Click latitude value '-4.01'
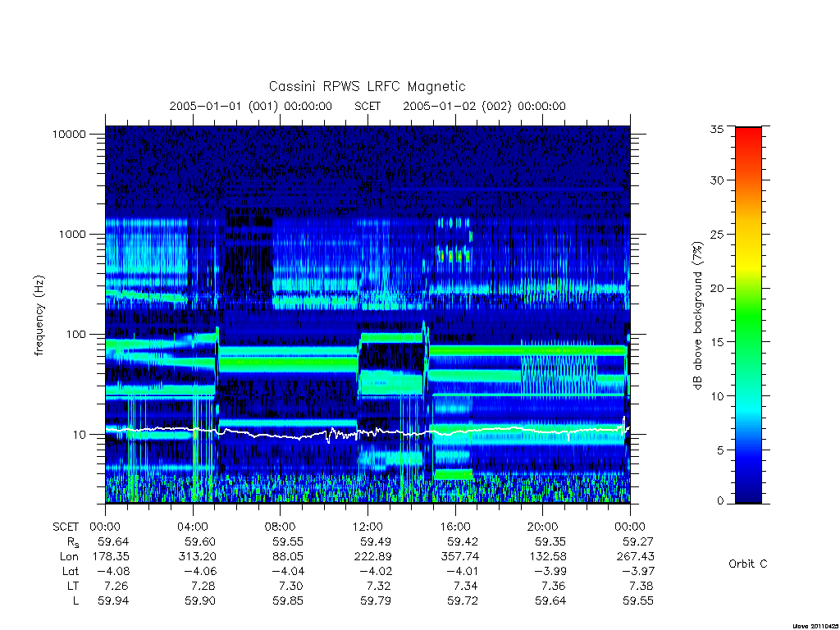Viewport: 840px width, 630px height. coord(463,572)
